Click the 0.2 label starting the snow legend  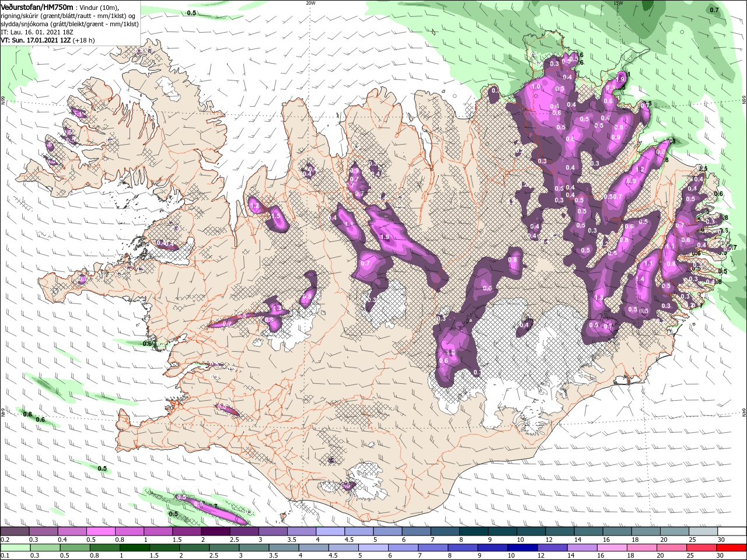pos(5,540)
